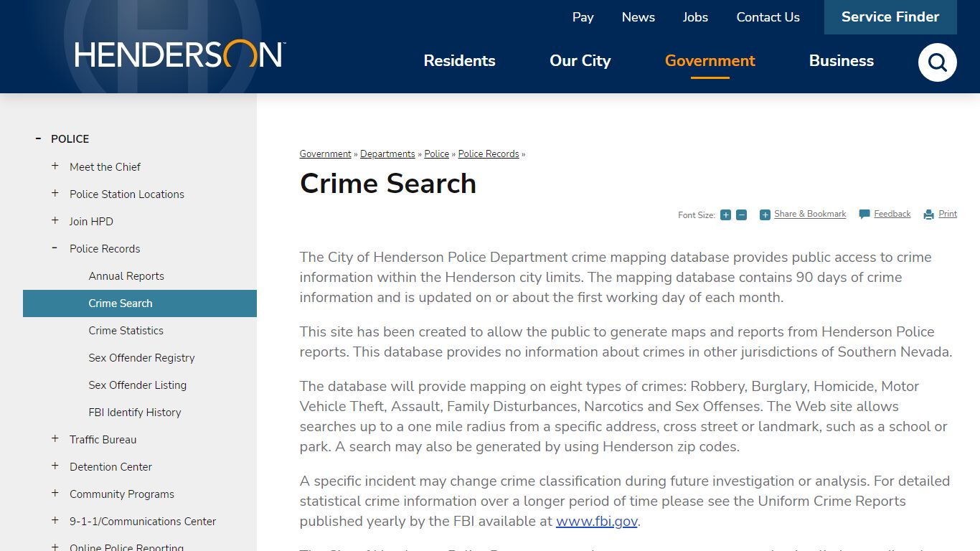
Task: Expand Join HPD submenu
Action: (55, 220)
